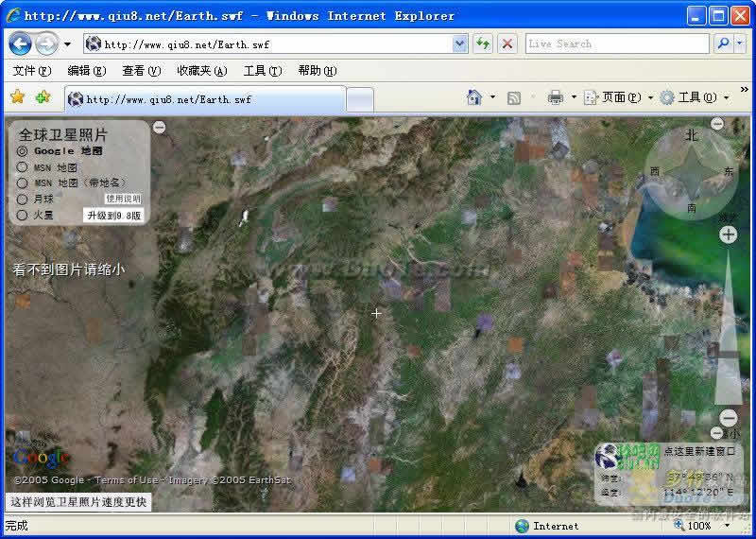Click the Terms of Use link
The image size is (756, 539).
click(x=126, y=480)
